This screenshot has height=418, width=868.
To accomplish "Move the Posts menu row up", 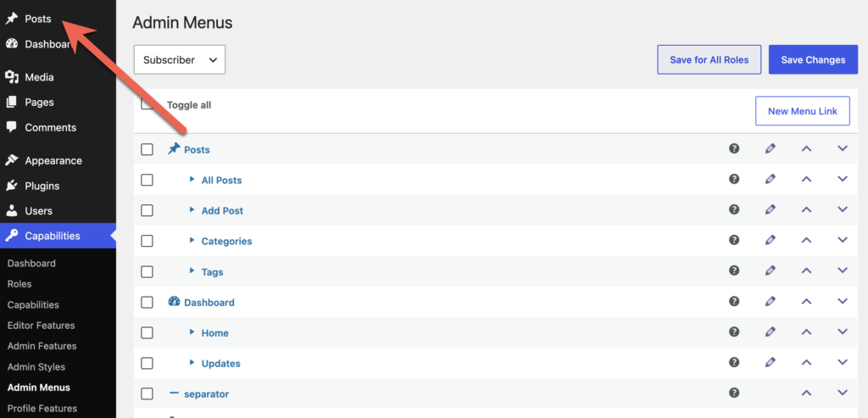I will (x=807, y=148).
